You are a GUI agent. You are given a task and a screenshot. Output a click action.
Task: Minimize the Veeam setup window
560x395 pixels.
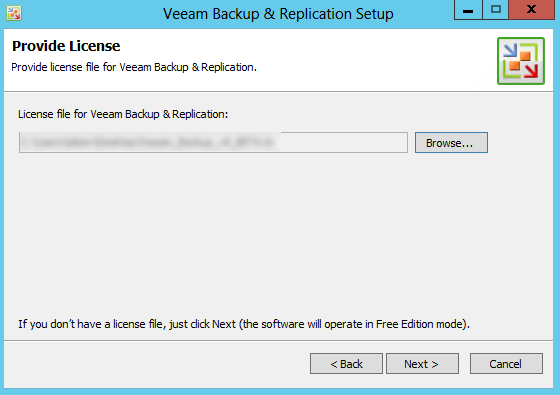click(x=468, y=10)
